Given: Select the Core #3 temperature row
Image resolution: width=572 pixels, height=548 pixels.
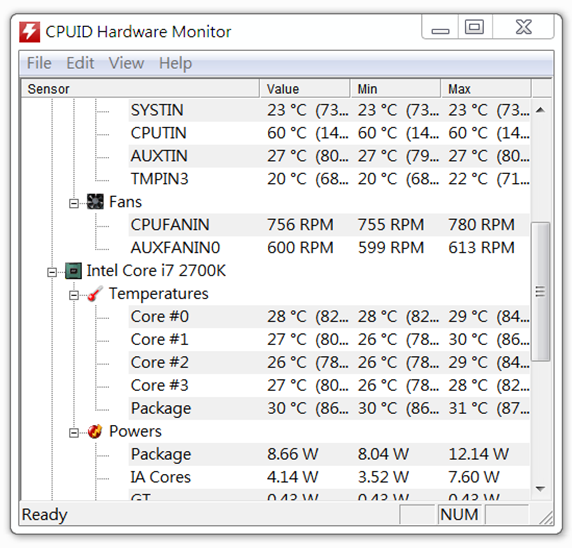Looking at the screenshot, I should tap(329, 386).
